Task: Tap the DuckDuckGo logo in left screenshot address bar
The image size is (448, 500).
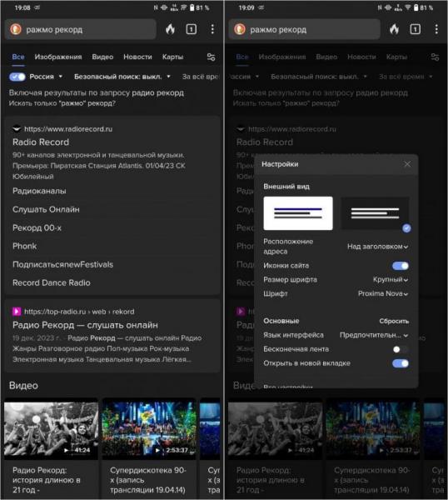Action: click(16, 29)
